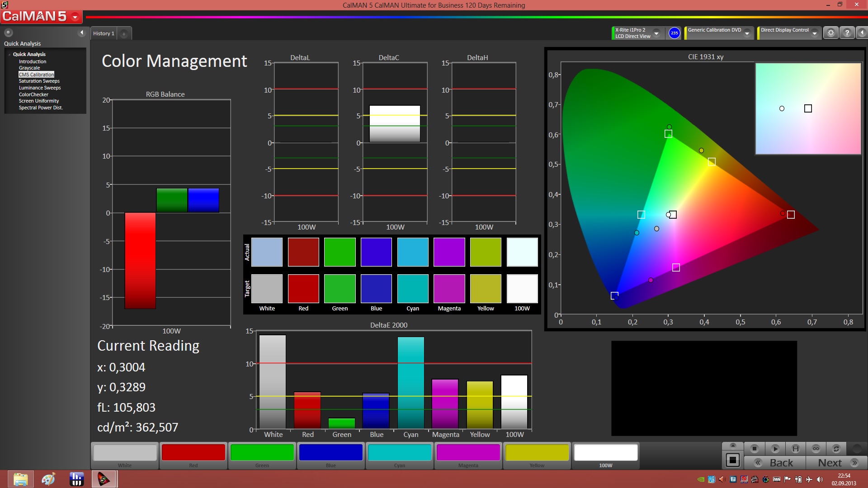868x488 pixels.
Task: Expand the X-Rite i1Pro 2 meter dropdown
Action: pyautogui.click(x=656, y=33)
